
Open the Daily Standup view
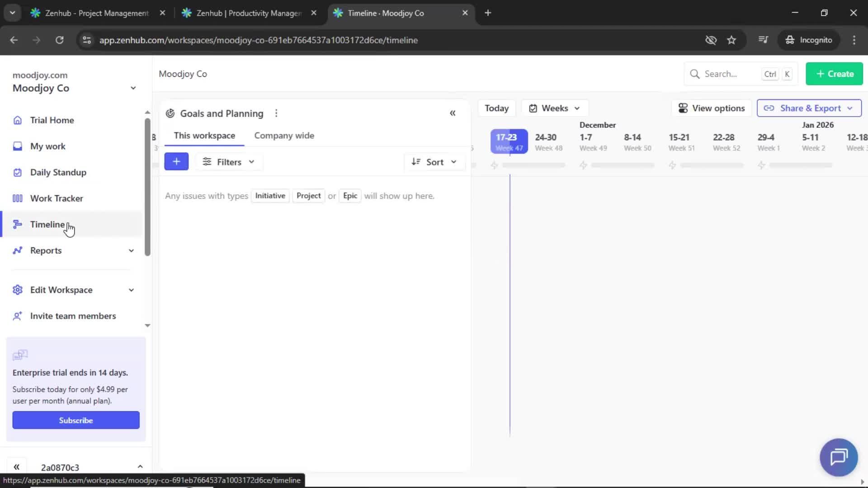coord(58,172)
